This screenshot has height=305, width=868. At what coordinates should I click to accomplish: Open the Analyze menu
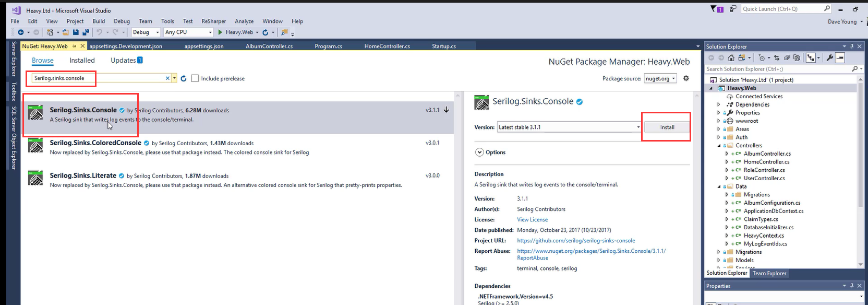244,21
